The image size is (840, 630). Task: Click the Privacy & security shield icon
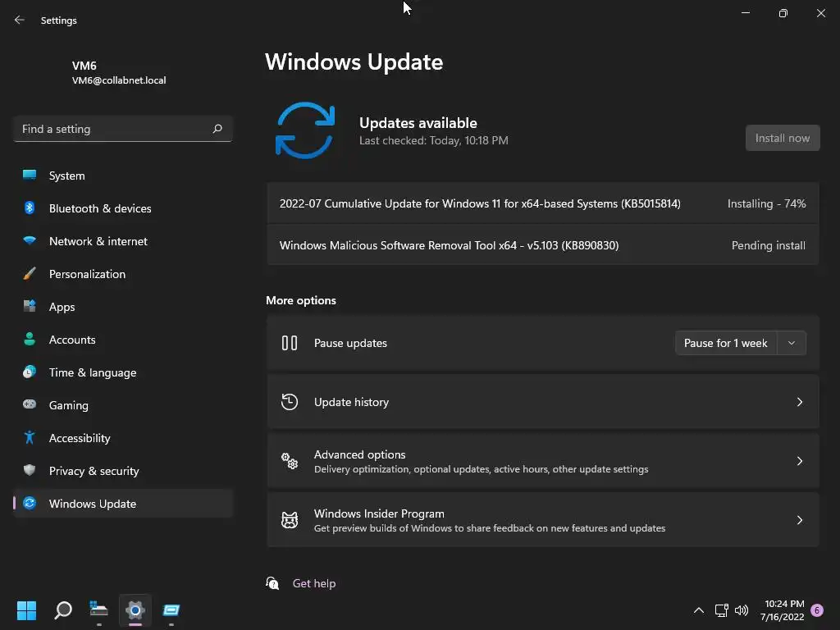[x=30, y=470]
